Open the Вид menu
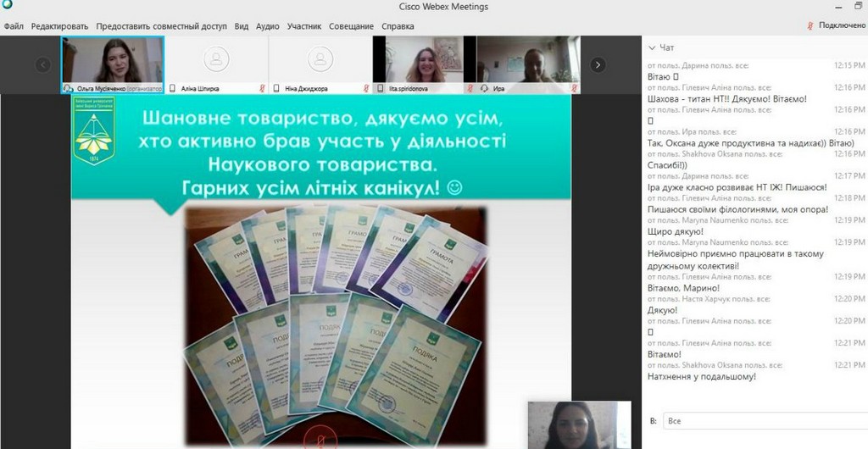Screen dimensions: 868x449 tap(242, 26)
